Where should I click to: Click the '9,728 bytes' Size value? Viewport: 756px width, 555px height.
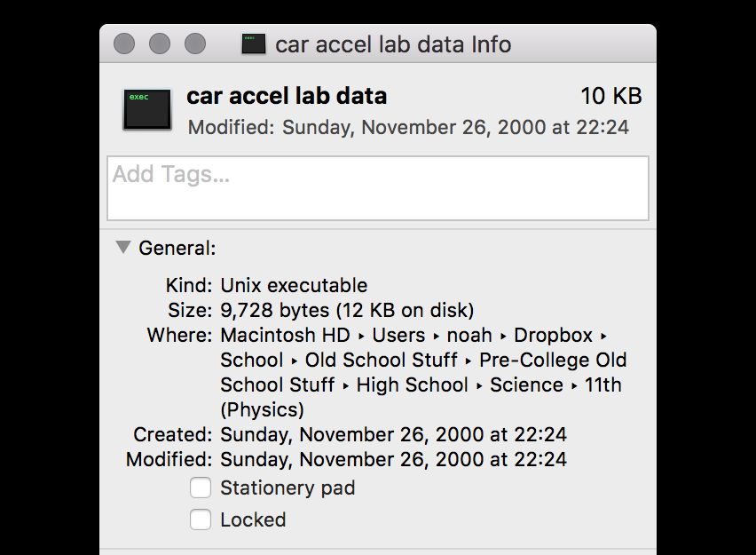(x=275, y=310)
